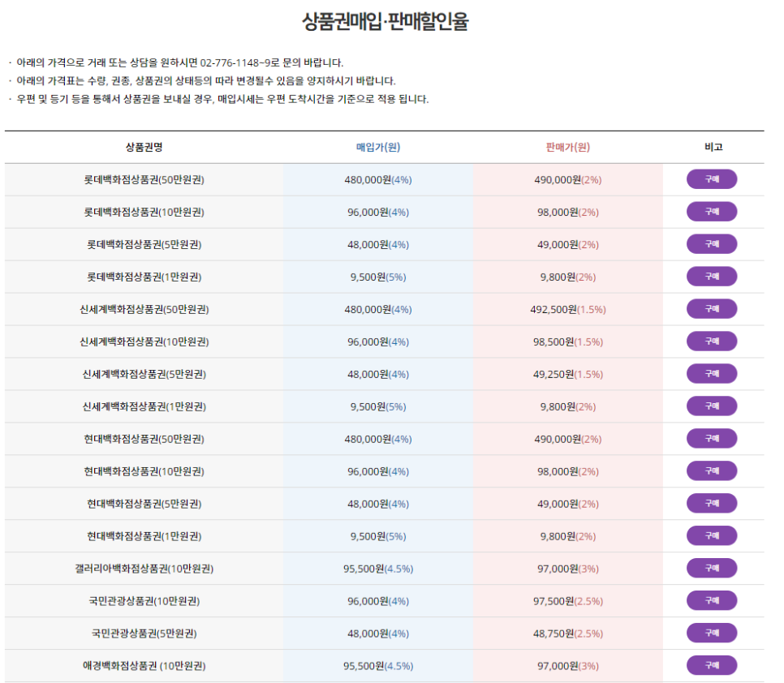Image resolution: width=784 pixels, height=683 pixels.
Task: Click the 상품권매입·판매할인율 page title
Action: tap(385, 21)
